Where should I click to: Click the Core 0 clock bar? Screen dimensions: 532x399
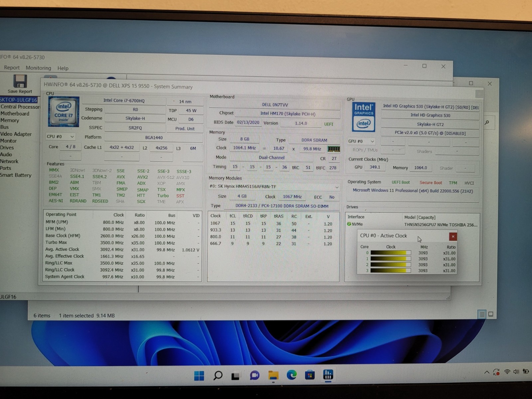coord(391,253)
